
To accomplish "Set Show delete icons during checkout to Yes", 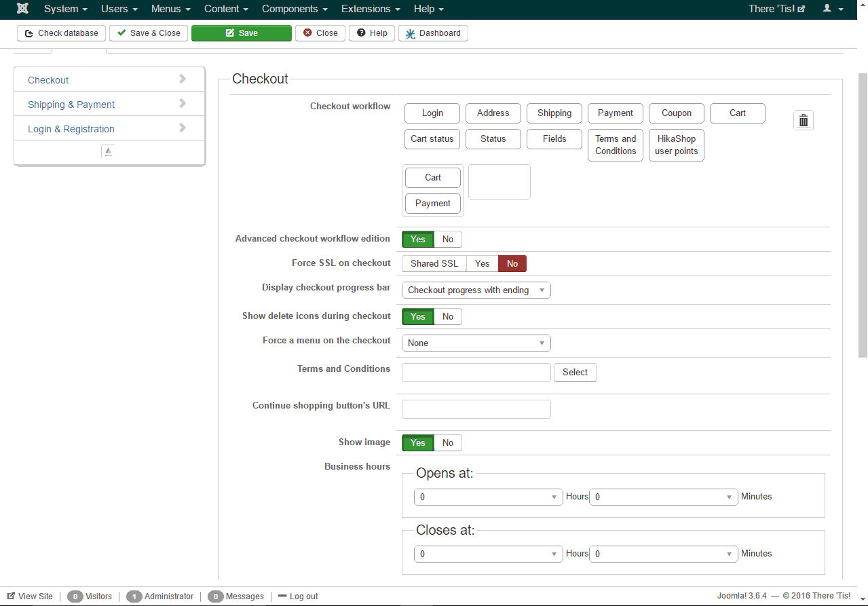I will [x=418, y=316].
